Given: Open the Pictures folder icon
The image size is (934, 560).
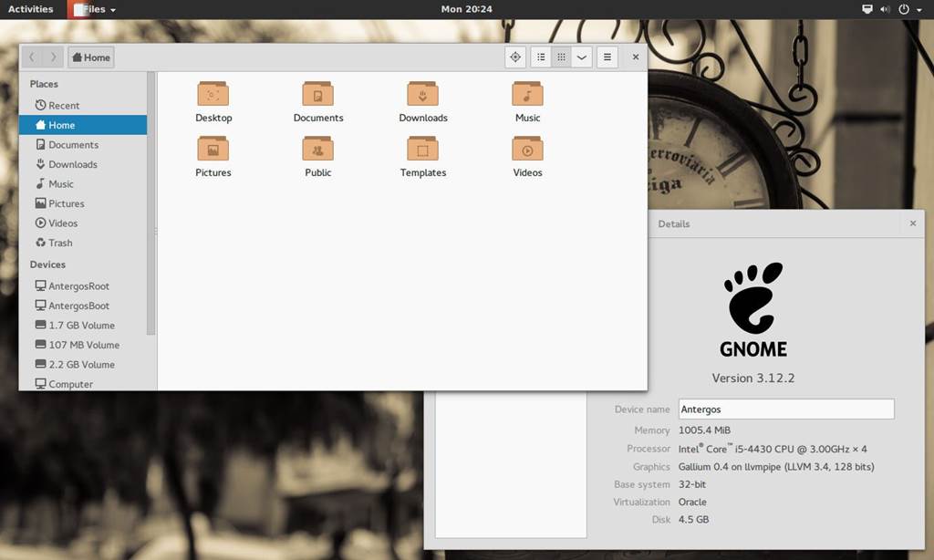Looking at the screenshot, I should (213, 149).
